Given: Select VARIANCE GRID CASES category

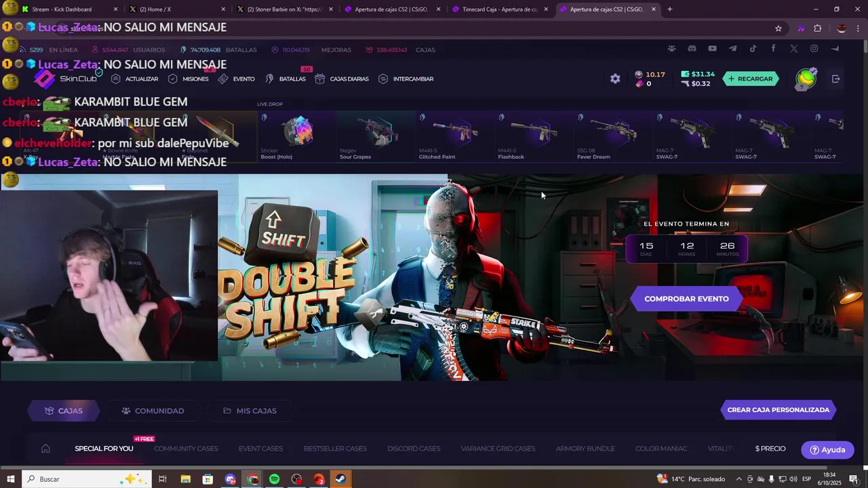Looking at the screenshot, I should coord(498,449).
